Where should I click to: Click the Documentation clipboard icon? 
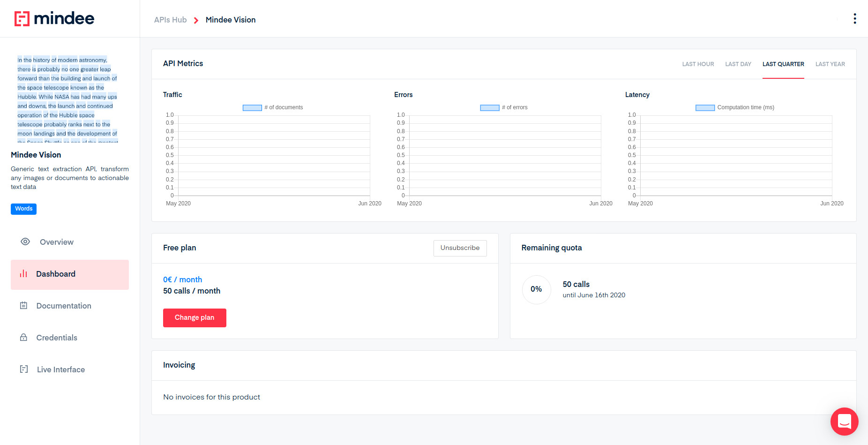click(x=23, y=306)
